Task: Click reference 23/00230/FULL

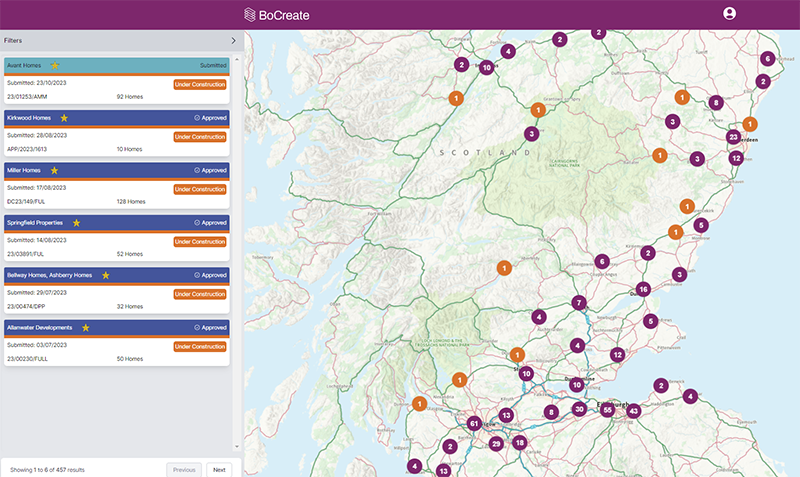Action: 28,359
